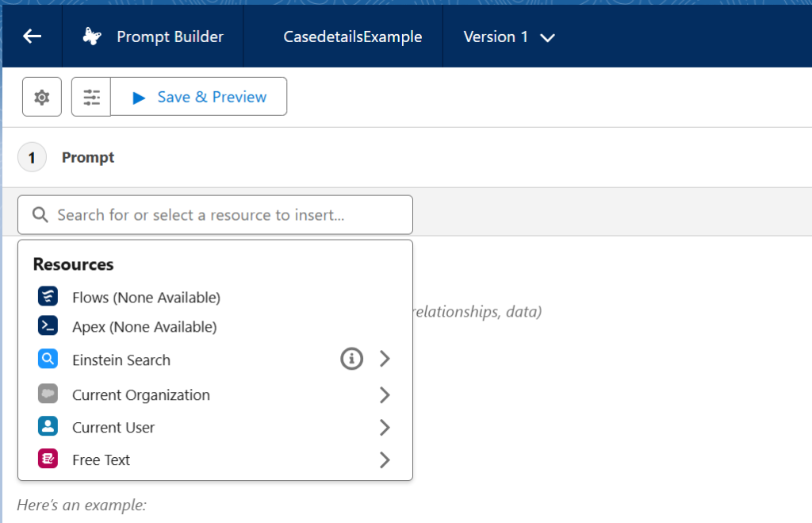
Task: Click the Prompt Builder title
Action: [170, 37]
